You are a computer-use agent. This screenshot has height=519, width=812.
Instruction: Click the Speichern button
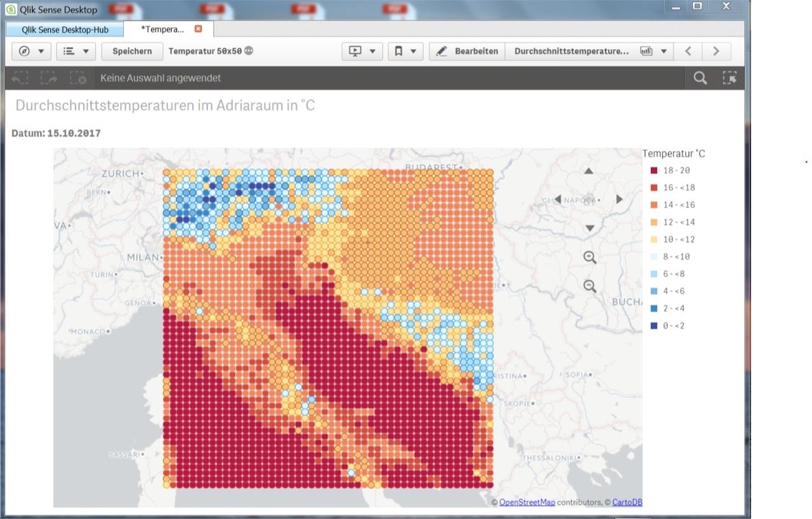132,51
